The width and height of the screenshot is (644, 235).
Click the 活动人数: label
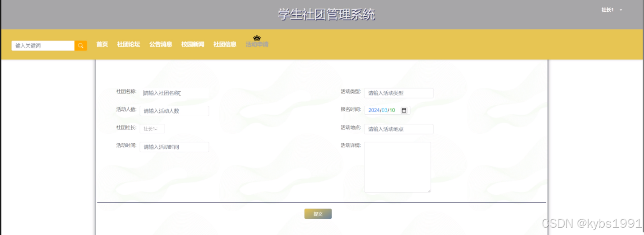pyautogui.click(x=126, y=109)
